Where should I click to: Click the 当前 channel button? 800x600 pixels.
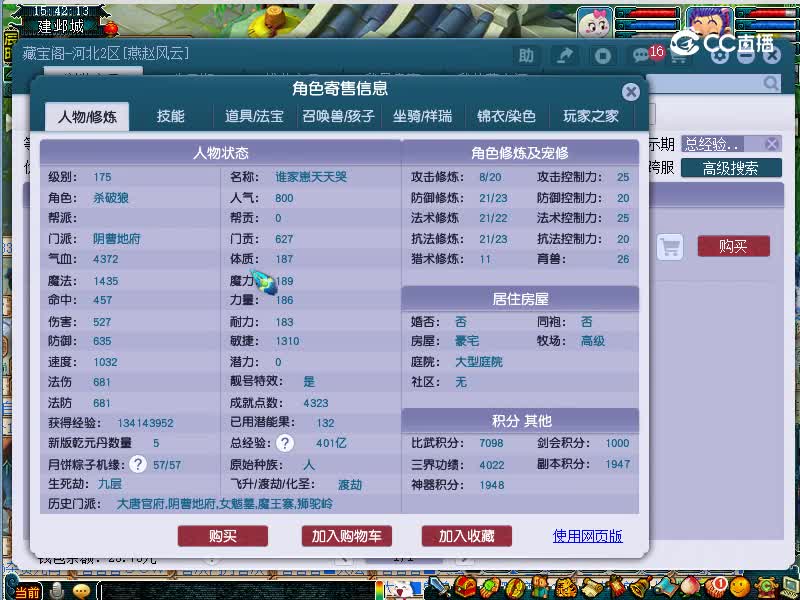coord(26,592)
